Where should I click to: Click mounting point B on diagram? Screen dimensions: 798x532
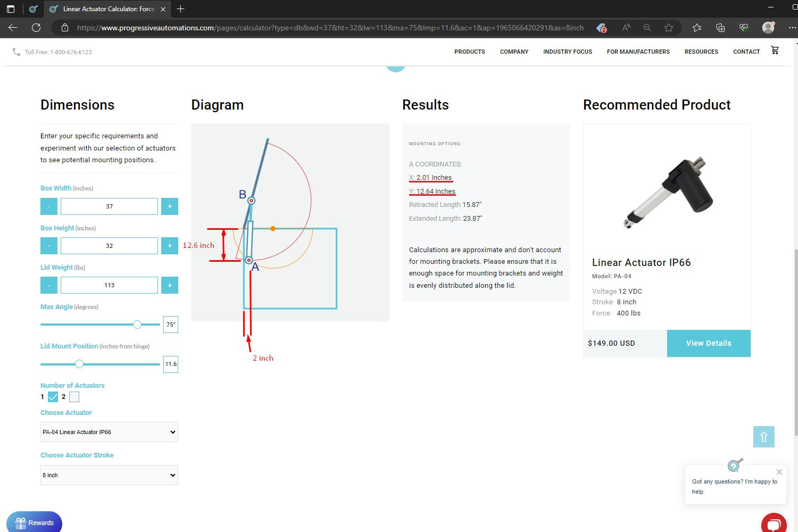[252, 201]
